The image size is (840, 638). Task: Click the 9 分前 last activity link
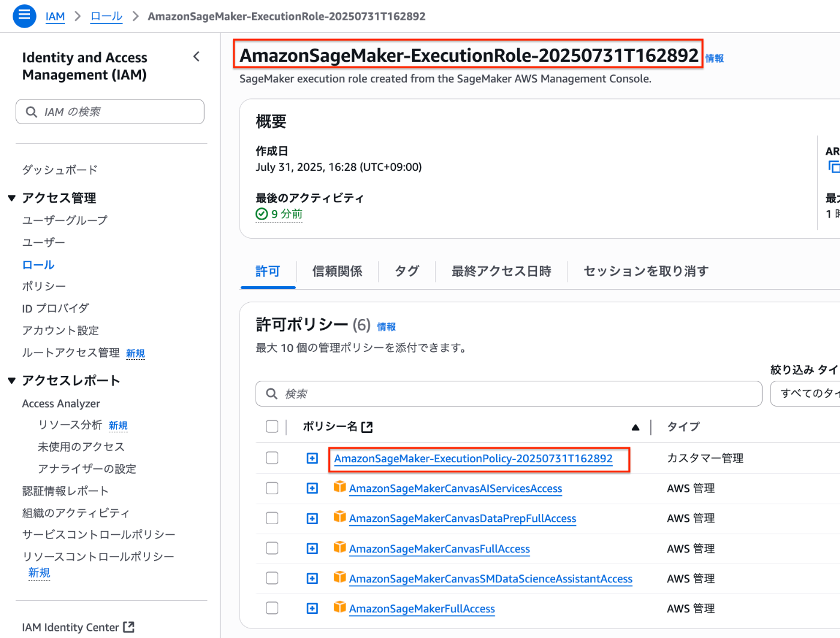point(287,214)
